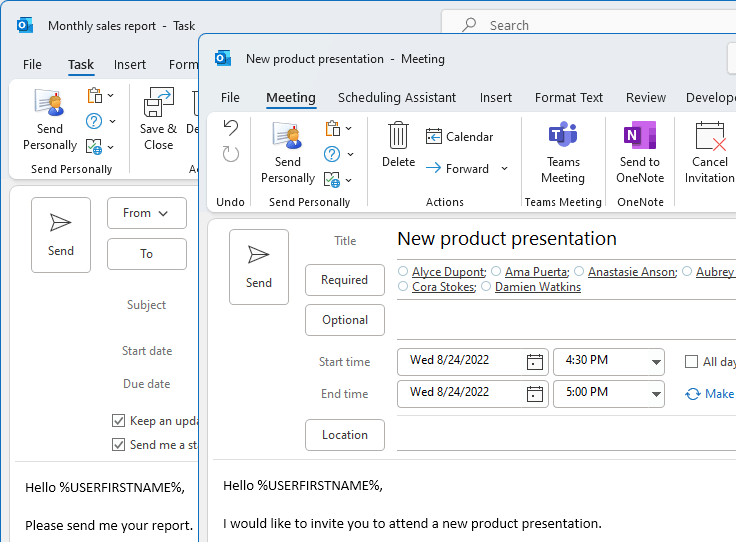Image resolution: width=736 pixels, height=542 pixels.
Task: Open the File tab in the Meeting window
Action: tap(230, 98)
